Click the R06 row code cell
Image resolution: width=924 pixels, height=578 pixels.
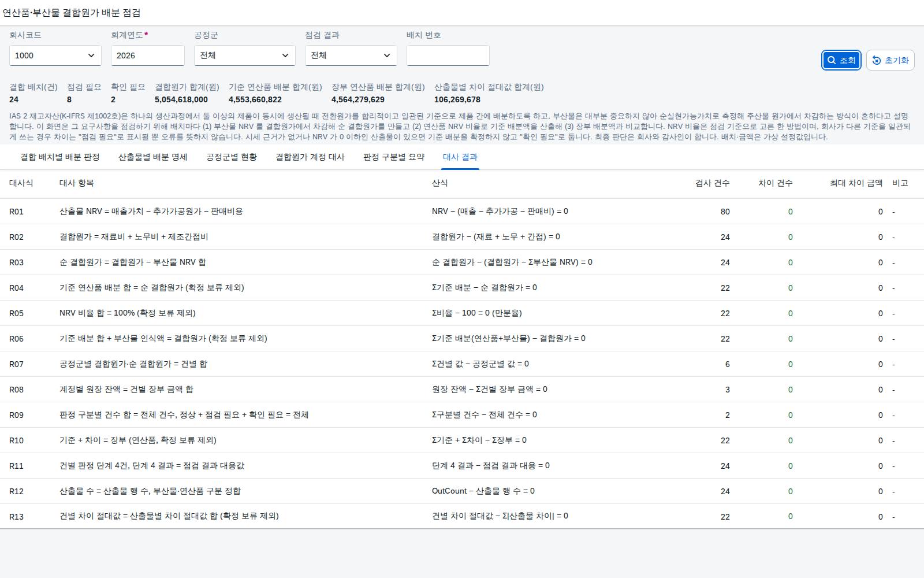pyautogui.click(x=17, y=339)
